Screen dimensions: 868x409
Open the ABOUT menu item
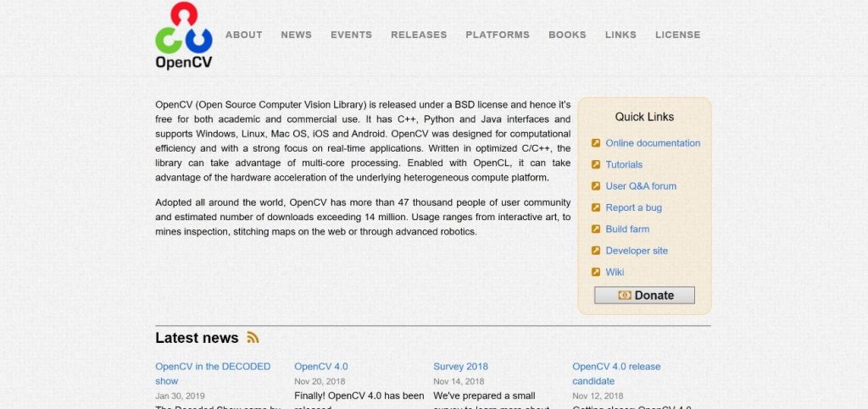[x=243, y=35]
